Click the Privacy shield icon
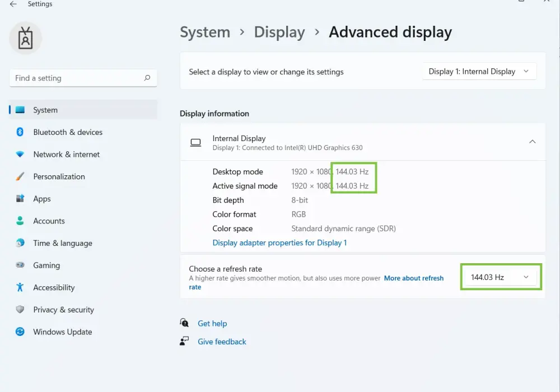The image size is (560, 392). tap(20, 309)
